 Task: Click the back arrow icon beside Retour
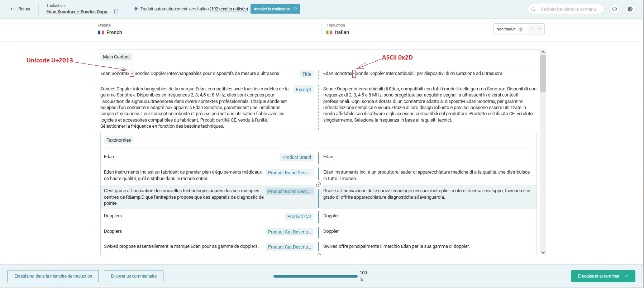(x=13, y=9)
